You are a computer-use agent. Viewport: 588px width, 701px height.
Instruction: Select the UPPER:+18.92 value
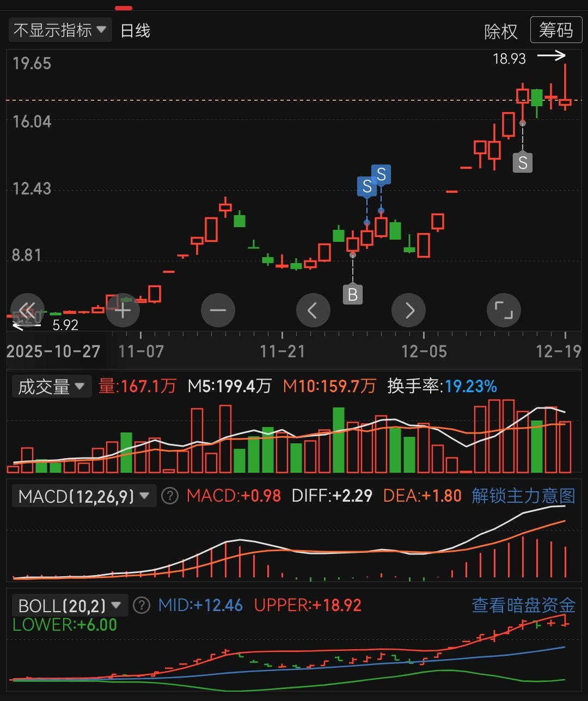click(308, 605)
